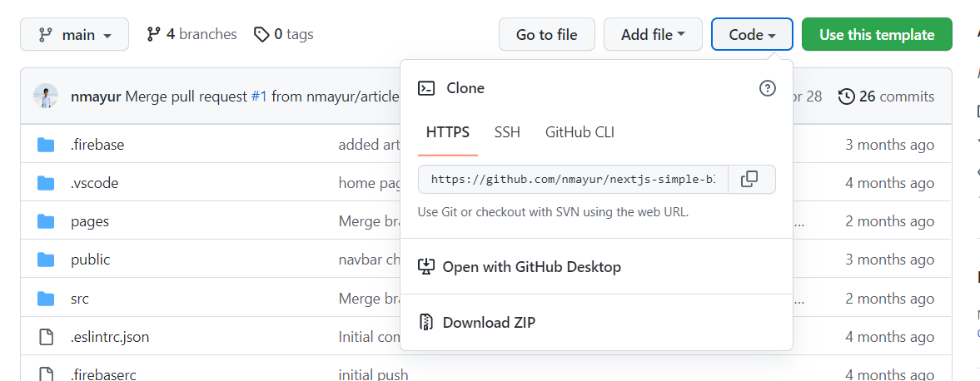Click "3 months ago" in the public row
980x381 pixels.
click(889, 260)
